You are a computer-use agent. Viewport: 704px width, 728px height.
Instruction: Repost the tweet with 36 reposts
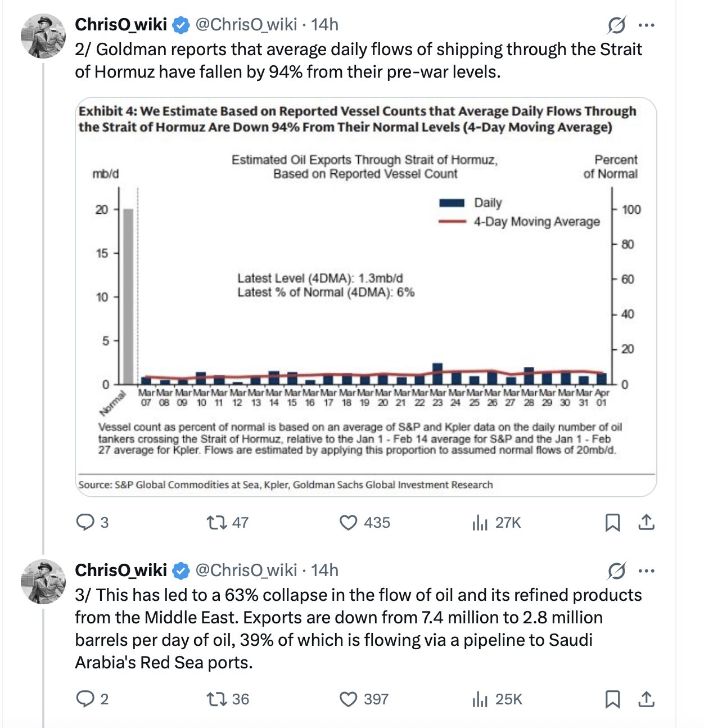point(216,699)
